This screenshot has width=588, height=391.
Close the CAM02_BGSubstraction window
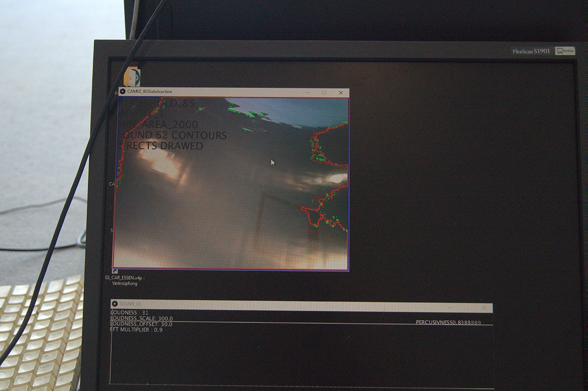pyautogui.click(x=341, y=93)
